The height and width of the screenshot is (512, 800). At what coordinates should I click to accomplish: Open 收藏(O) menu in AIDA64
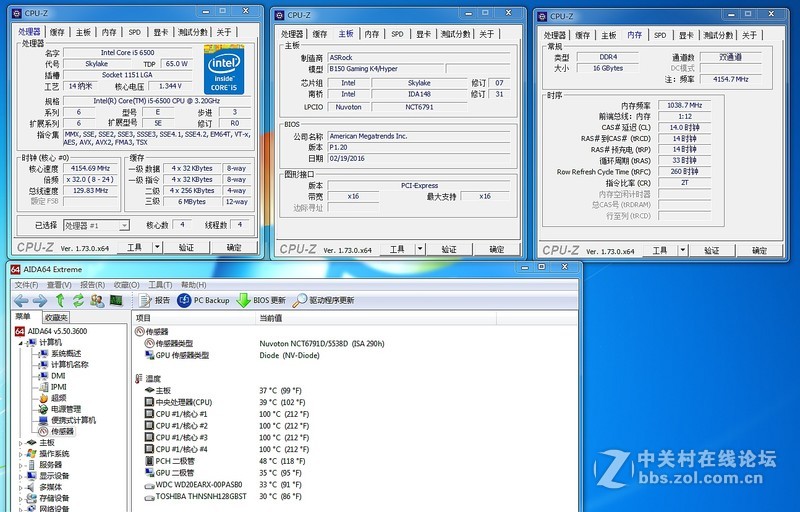pos(126,285)
